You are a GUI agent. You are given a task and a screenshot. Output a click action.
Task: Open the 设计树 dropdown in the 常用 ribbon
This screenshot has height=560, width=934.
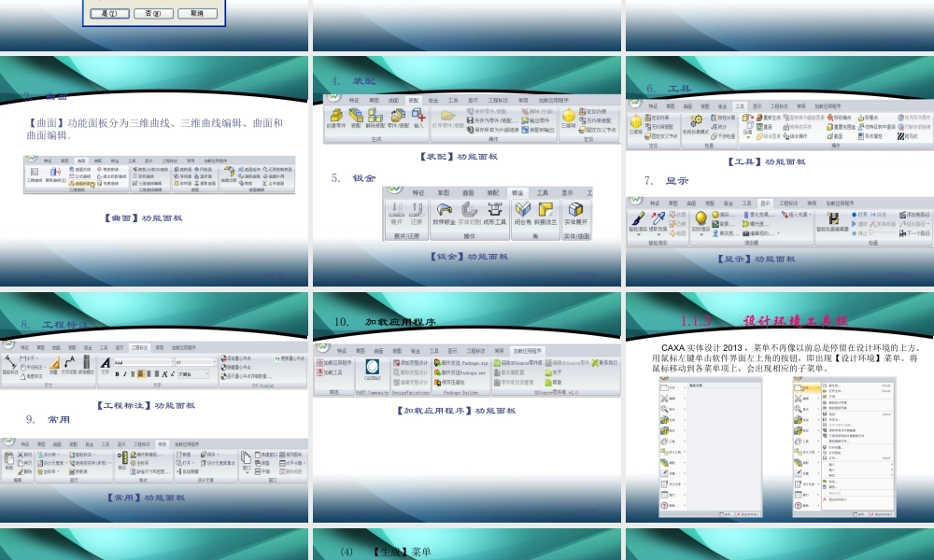(x=50, y=455)
